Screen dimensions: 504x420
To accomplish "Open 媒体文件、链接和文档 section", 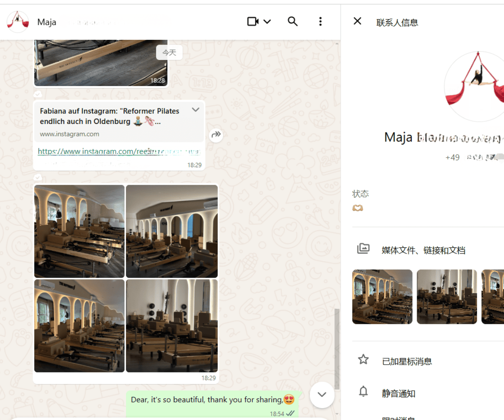I will pyautogui.click(x=423, y=250).
